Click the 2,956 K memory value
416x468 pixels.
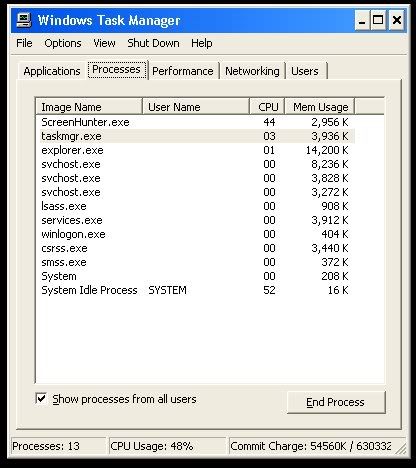point(330,122)
